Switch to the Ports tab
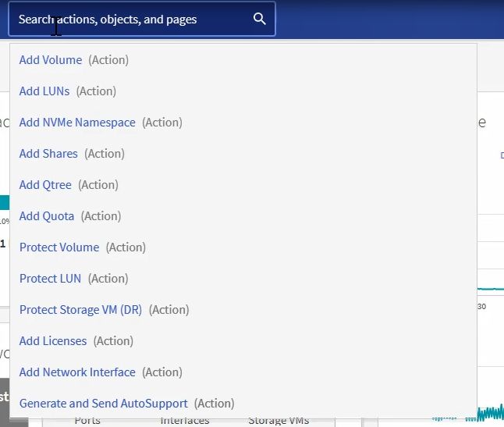 tap(87, 422)
